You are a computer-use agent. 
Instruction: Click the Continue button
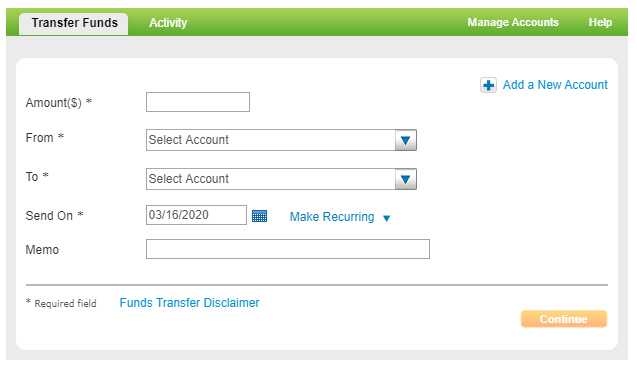[x=564, y=319]
